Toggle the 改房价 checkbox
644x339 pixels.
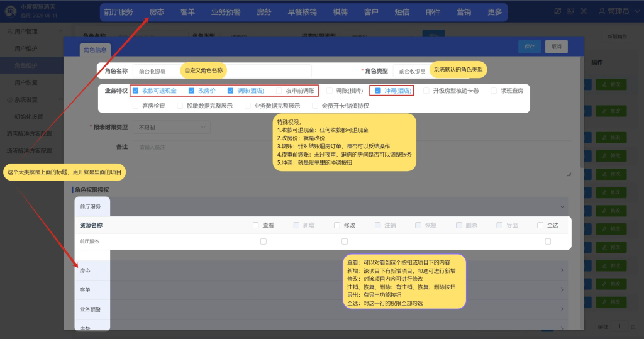(192, 91)
